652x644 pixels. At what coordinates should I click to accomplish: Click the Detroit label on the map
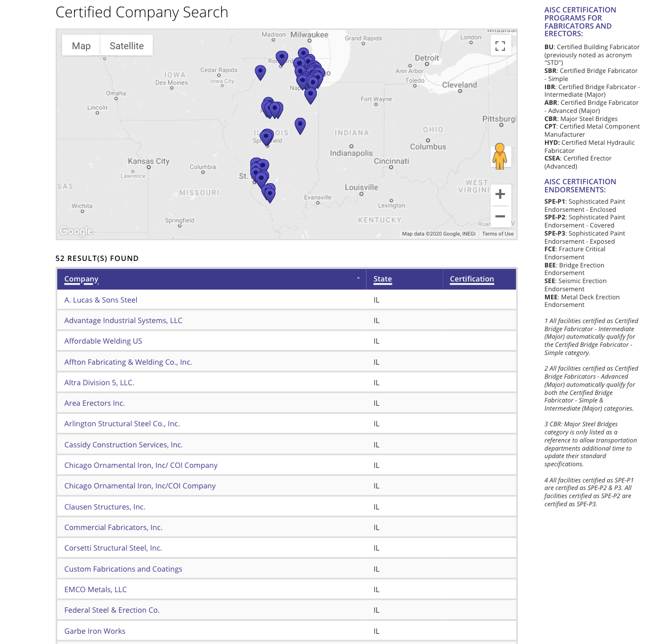pos(427,58)
